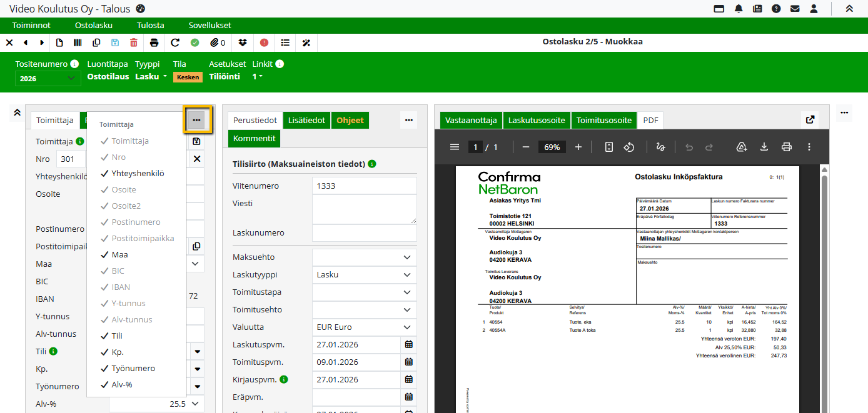This screenshot has height=413, width=868.
Task: Open the Laskutyyppi dropdown
Action: point(364,275)
